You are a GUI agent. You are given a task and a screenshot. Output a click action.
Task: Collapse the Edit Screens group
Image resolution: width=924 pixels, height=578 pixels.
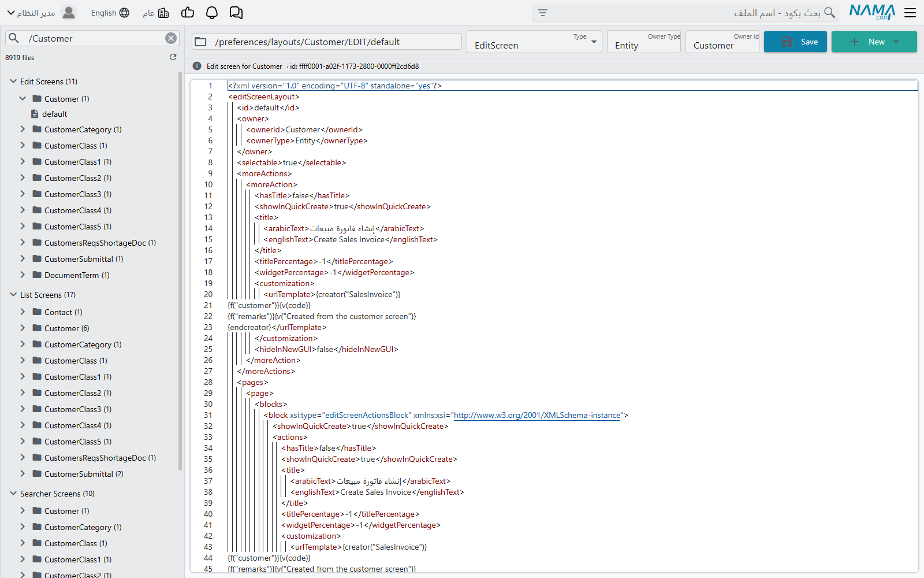13,81
